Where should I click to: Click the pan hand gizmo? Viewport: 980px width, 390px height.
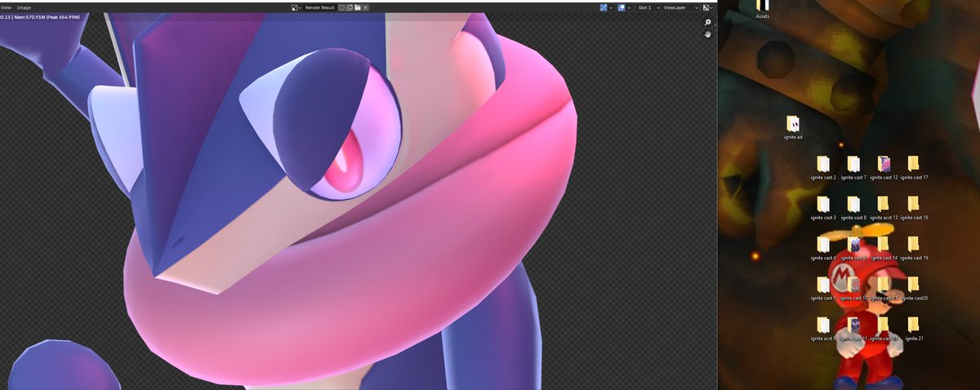[707, 34]
